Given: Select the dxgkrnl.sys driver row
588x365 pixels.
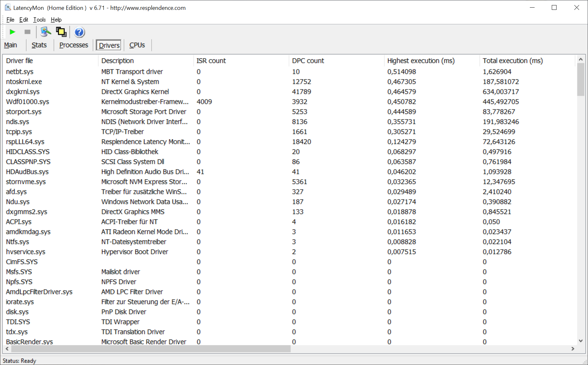Looking at the screenshot, I should pyautogui.click(x=290, y=92).
